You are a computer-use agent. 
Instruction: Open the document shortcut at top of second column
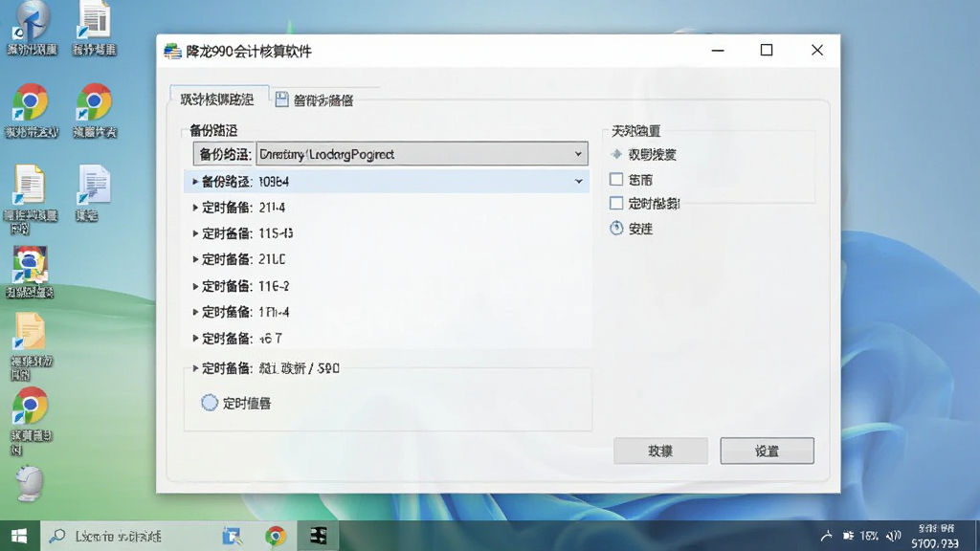coord(95,28)
